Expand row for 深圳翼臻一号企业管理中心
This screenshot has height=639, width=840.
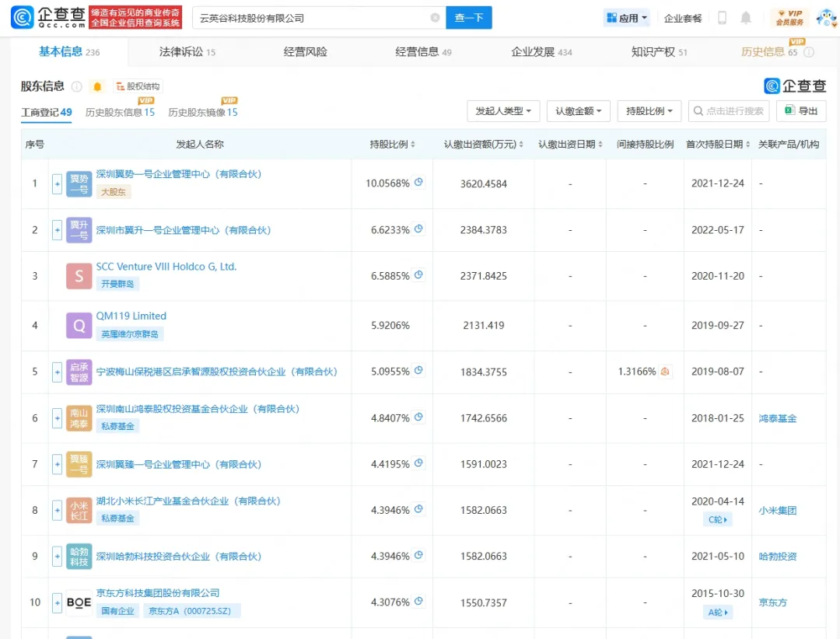57,464
